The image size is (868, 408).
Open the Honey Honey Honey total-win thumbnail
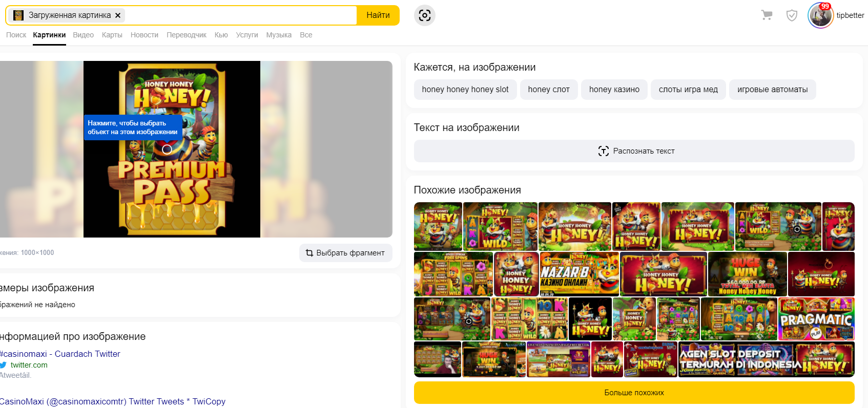tap(748, 274)
